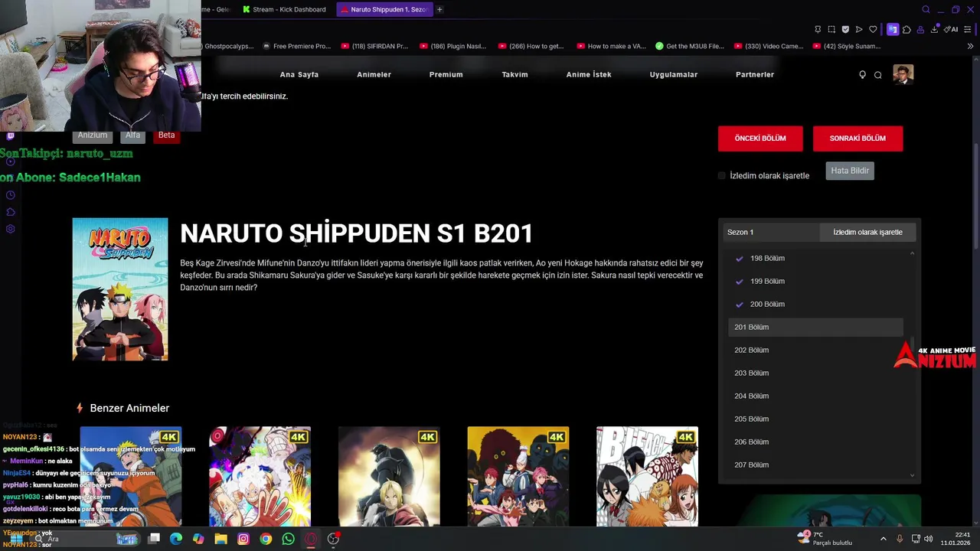Click the Task View taskbar icon
980x551 pixels.
coord(154,539)
